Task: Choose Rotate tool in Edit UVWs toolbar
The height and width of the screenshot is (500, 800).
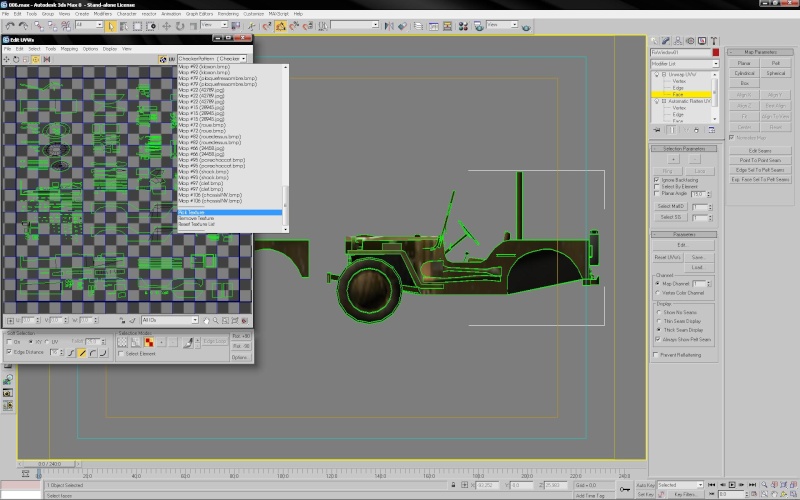Action: (x=16, y=59)
